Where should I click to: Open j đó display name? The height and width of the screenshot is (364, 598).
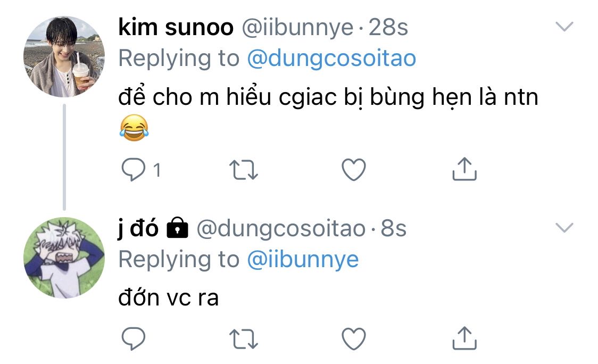pos(138,229)
